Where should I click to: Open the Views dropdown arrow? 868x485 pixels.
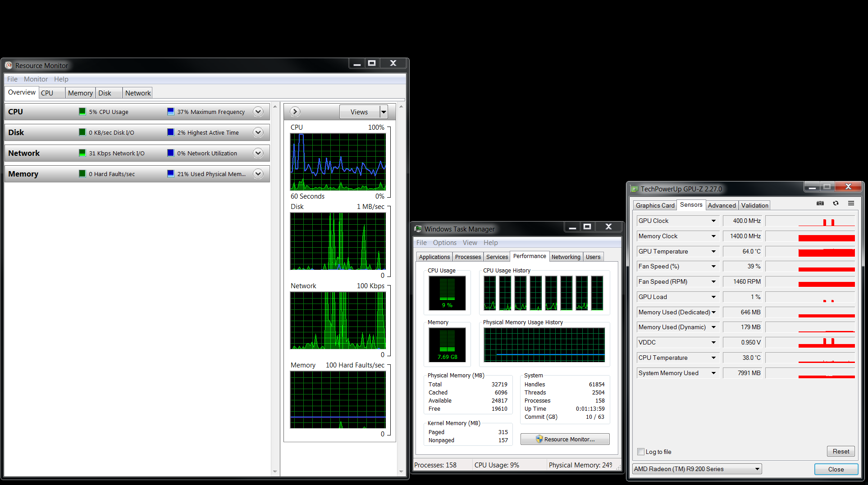tap(384, 112)
